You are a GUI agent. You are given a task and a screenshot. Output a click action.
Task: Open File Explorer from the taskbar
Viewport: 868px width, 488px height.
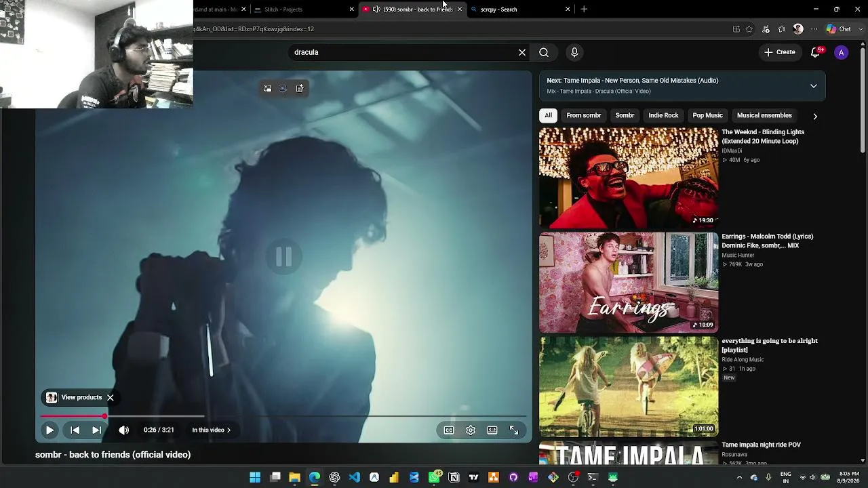coord(295,477)
